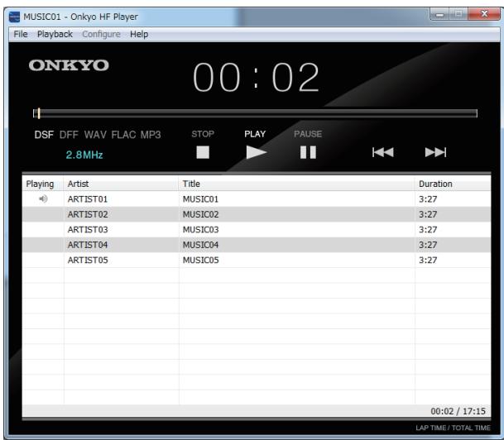Viewport: 504px width, 440px height.
Task: Click the DFF format indicator
Action: click(69, 135)
